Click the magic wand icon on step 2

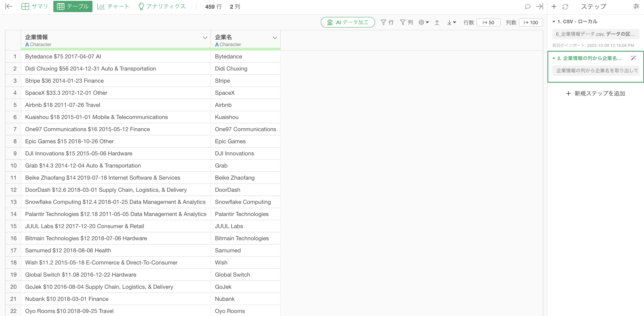tap(633, 58)
